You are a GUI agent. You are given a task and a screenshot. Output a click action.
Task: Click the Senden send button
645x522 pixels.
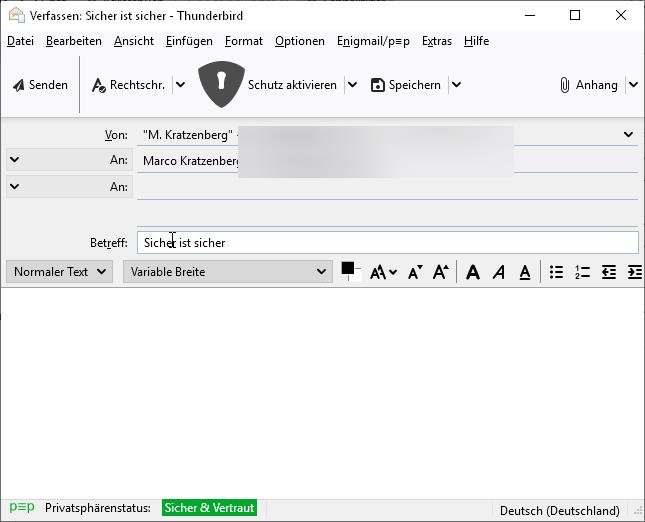(x=40, y=85)
